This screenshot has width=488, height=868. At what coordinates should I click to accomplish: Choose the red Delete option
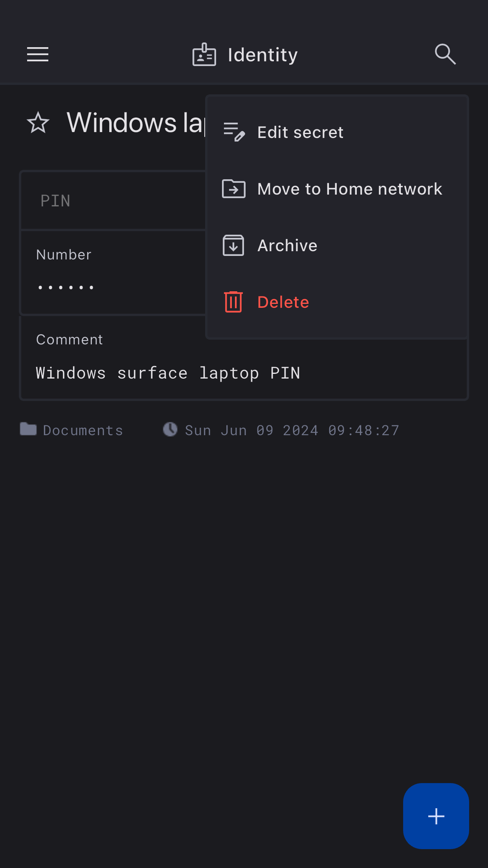click(x=283, y=302)
